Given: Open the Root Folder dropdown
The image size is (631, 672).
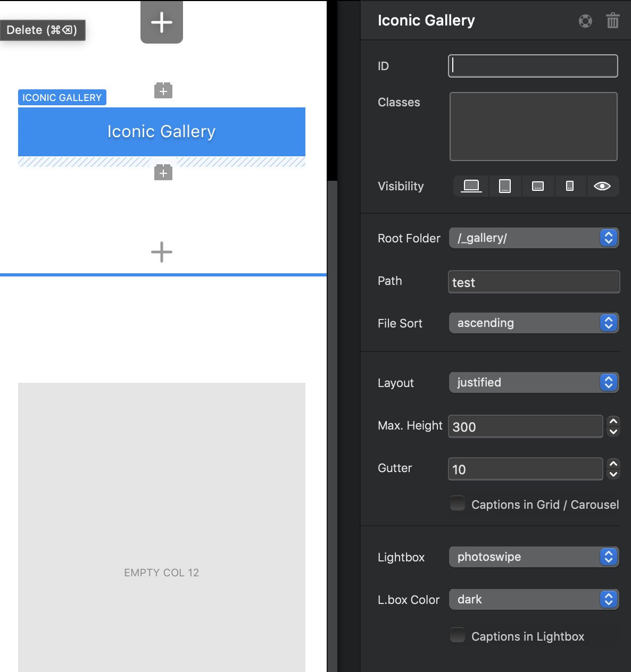Looking at the screenshot, I should (x=534, y=238).
